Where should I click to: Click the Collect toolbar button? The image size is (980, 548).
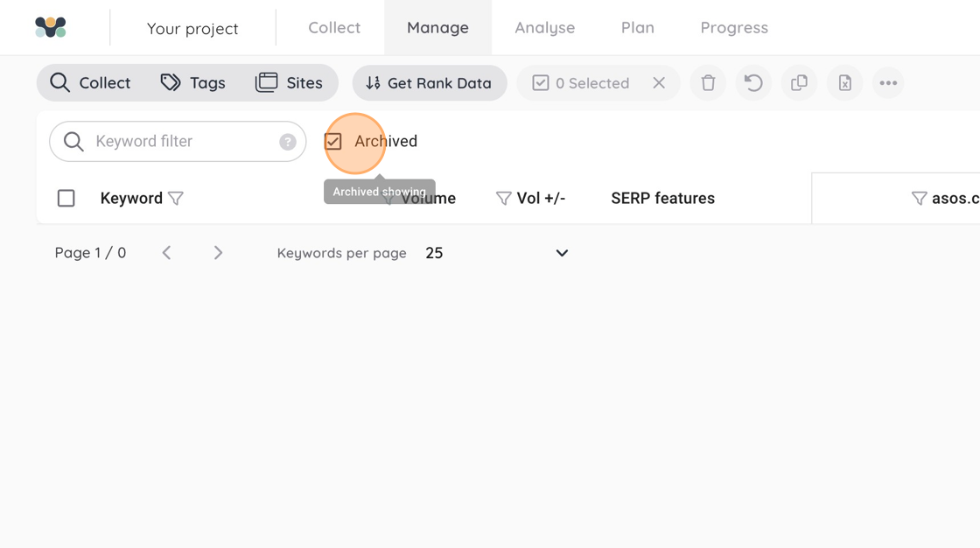[x=91, y=82]
